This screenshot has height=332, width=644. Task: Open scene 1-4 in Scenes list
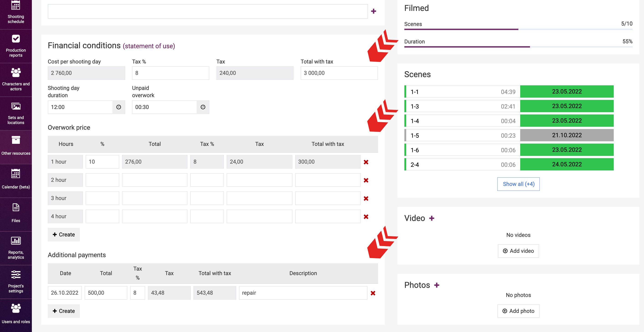pos(462,121)
